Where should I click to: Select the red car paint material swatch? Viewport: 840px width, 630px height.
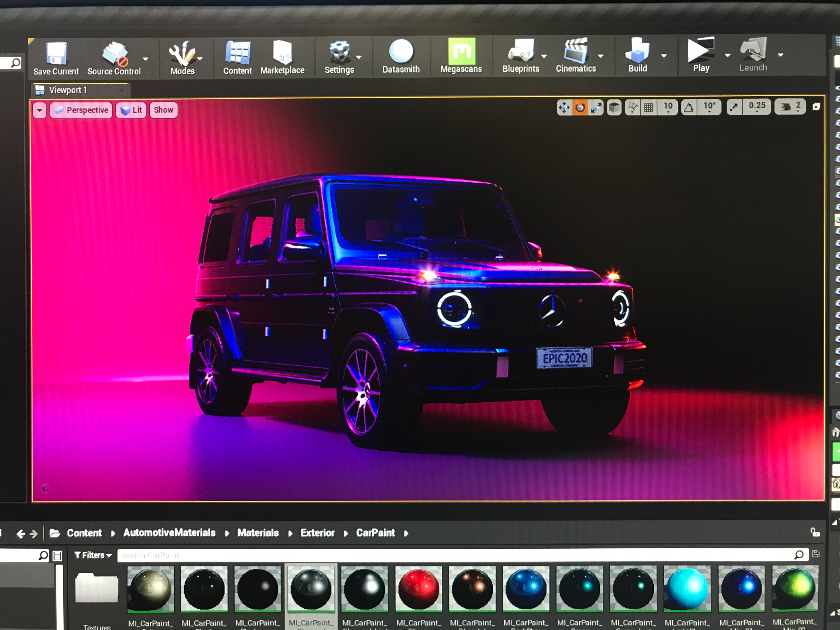(x=418, y=589)
